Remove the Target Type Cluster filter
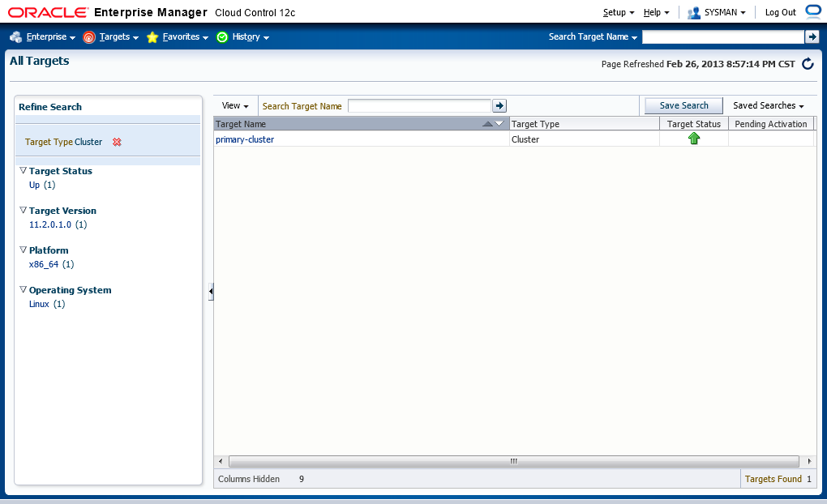Image resolution: width=827 pixels, height=504 pixels. click(117, 142)
